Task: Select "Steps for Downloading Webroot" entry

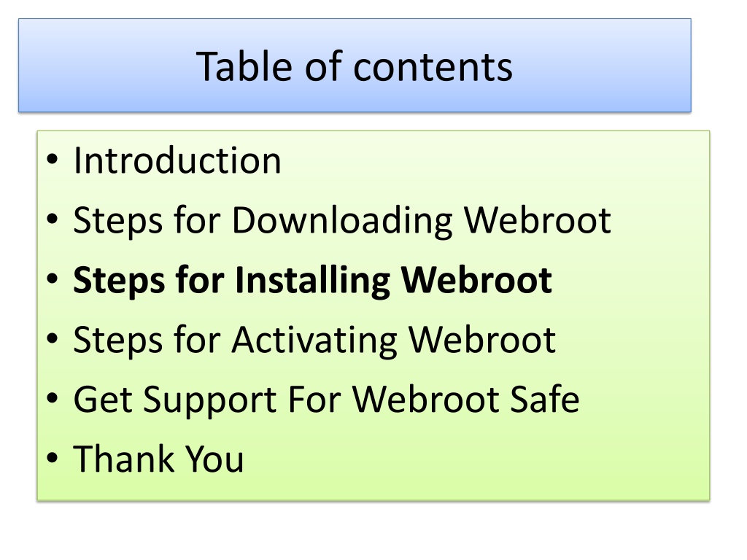Action: pyautogui.click(x=342, y=221)
